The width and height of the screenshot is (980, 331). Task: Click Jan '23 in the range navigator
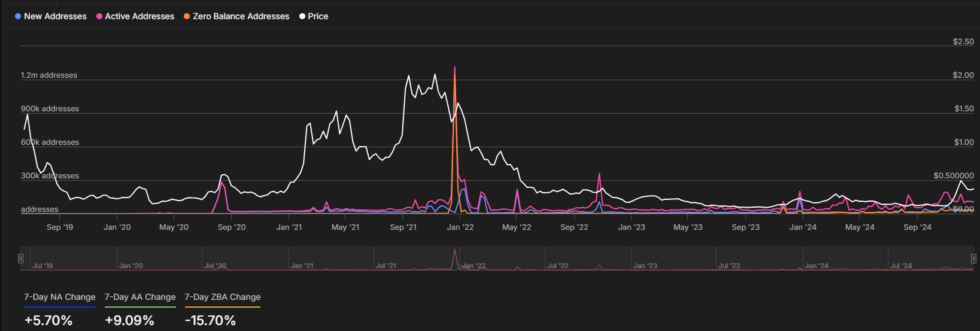click(x=645, y=266)
